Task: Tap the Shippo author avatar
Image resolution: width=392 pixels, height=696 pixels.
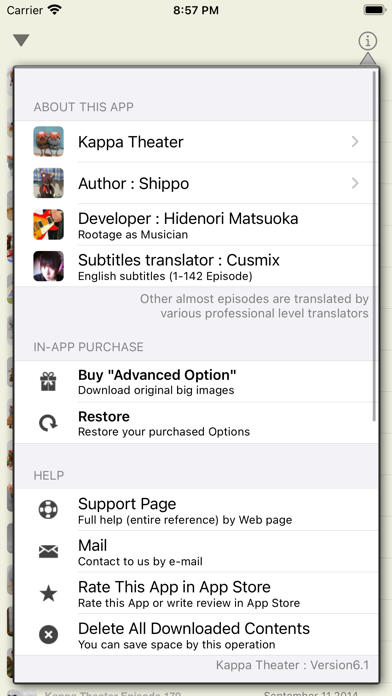Action: (48, 183)
